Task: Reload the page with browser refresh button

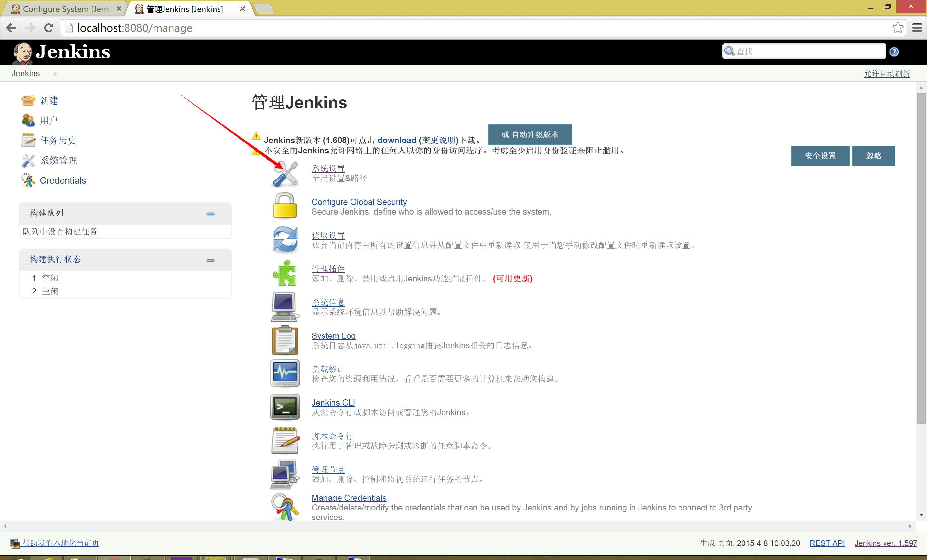Action: [x=49, y=28]
